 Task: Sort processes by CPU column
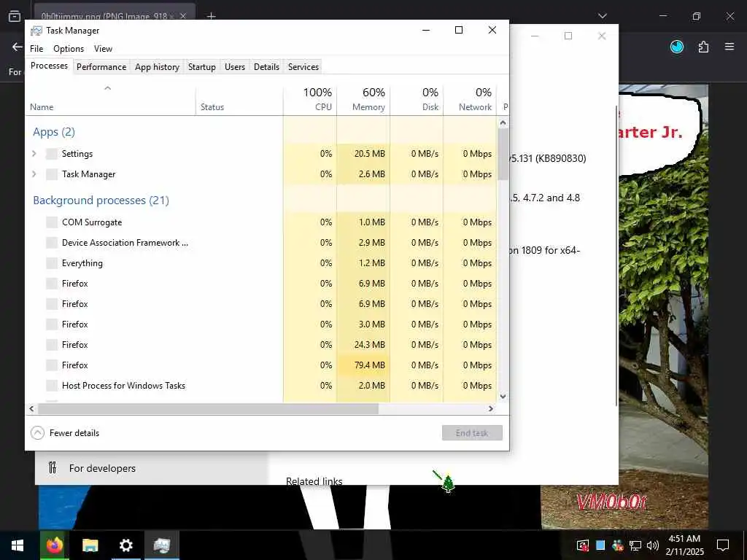310,99
